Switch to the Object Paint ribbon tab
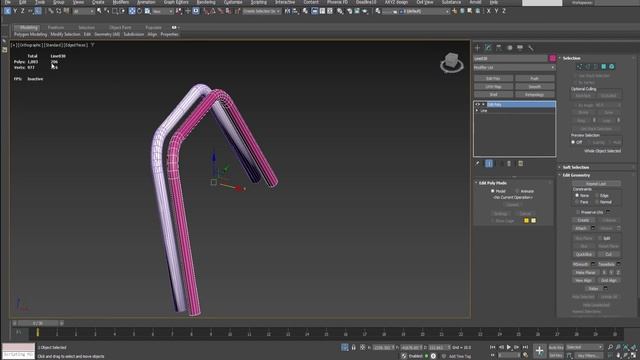This screenshot has width=640, height=360. click(x=120, y=27)
